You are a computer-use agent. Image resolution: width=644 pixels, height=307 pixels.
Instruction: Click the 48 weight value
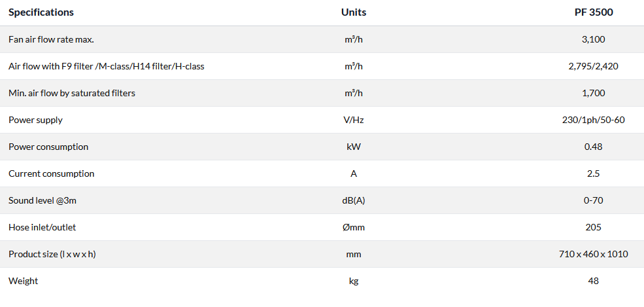[593, 281]
